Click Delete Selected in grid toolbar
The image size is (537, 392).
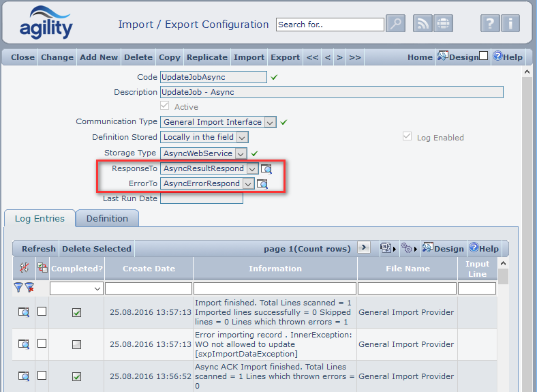[x=97, y=249]
